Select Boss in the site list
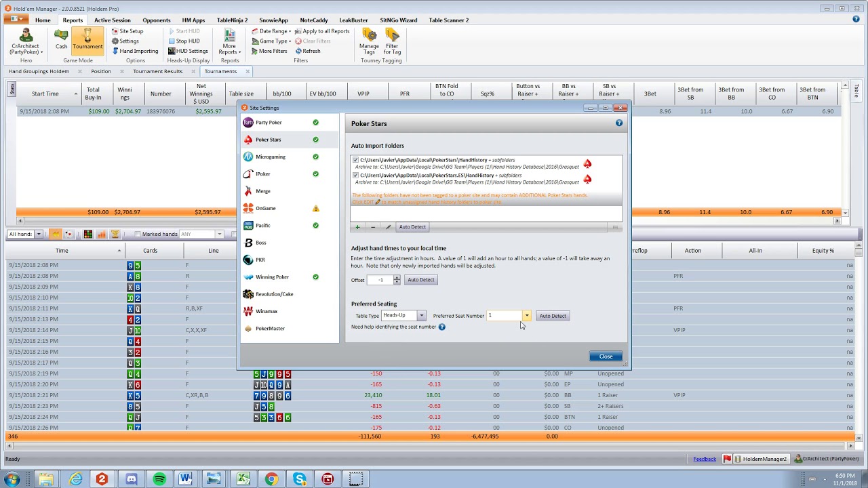Screen dimensions: 868x488 click(x=290, y=243)
